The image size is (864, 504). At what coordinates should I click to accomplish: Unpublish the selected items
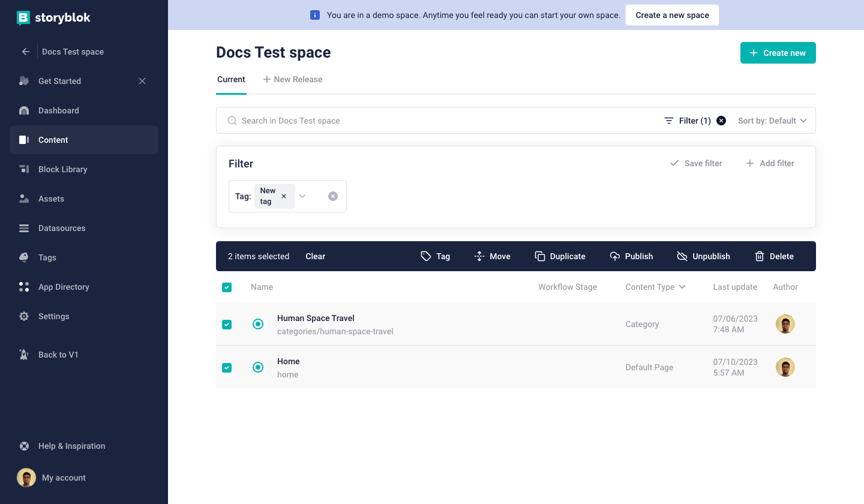click(703, 256)
